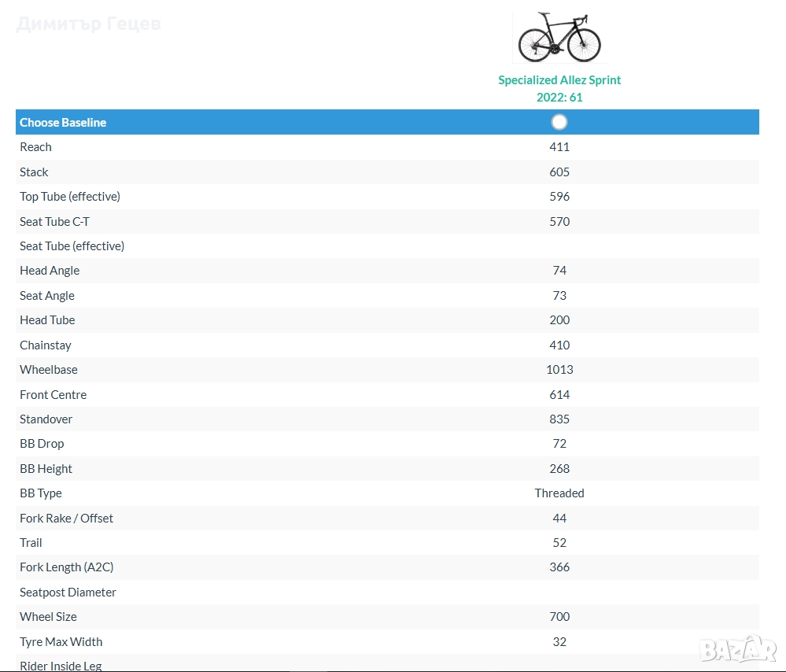Viewport: 786px width, 672px height.
Task: Click the Seat Tube C-T value 570
Action: pos(559,221)
